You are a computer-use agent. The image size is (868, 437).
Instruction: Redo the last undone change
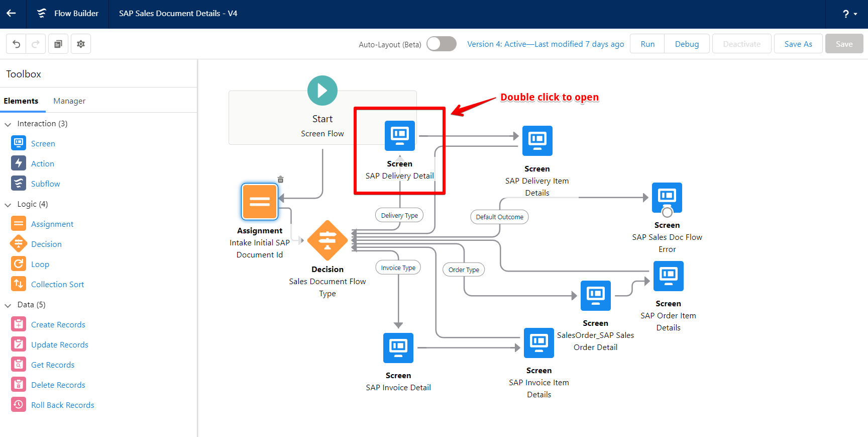click(x=36, y=44)
